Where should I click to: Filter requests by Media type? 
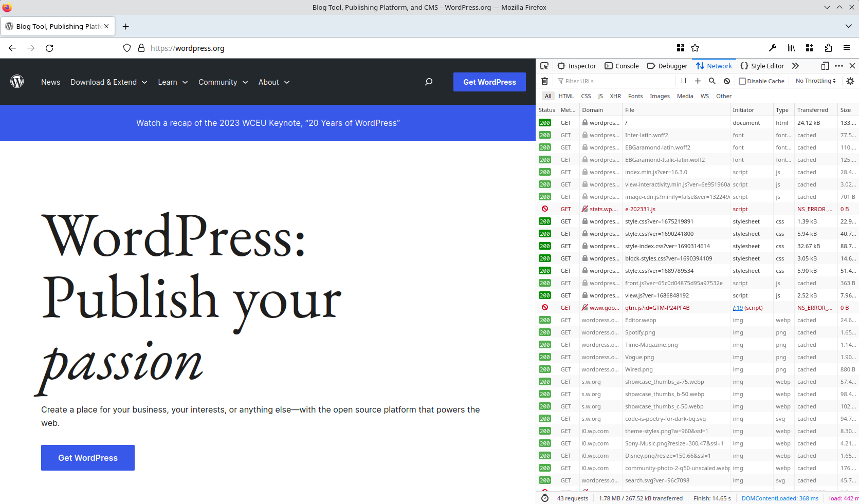pyautogui.click(x=685, y=96)
